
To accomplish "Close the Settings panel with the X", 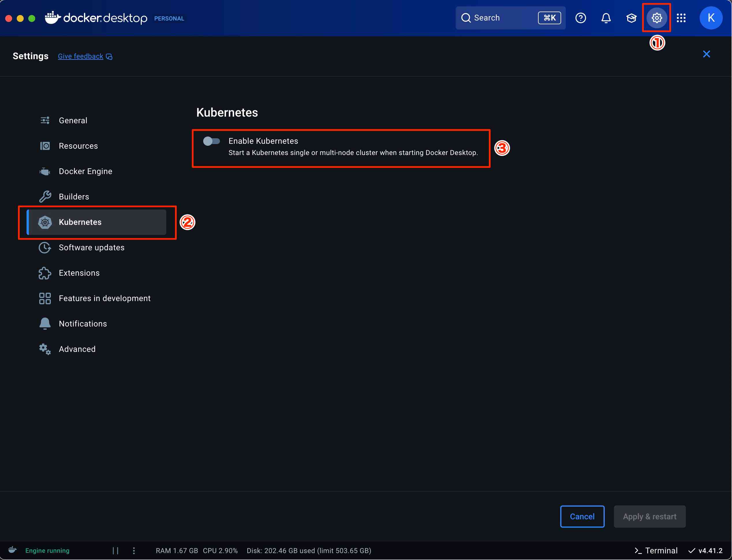I will click(706, 54).
